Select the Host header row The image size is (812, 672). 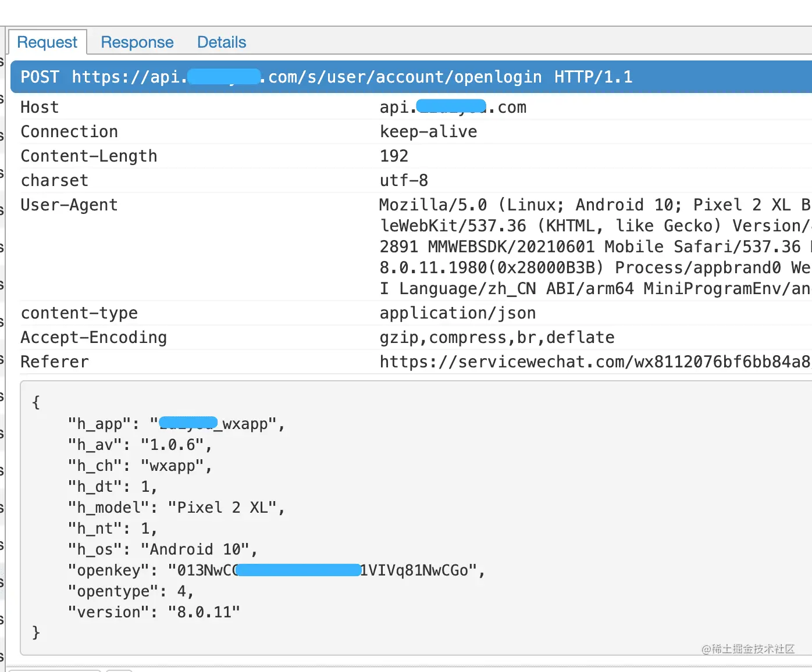click(40, 108)
